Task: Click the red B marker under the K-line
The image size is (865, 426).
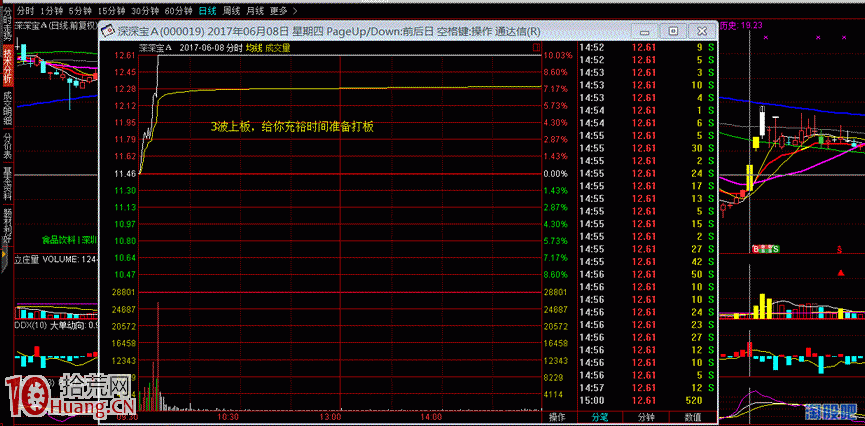Action: tap(756, 249)
